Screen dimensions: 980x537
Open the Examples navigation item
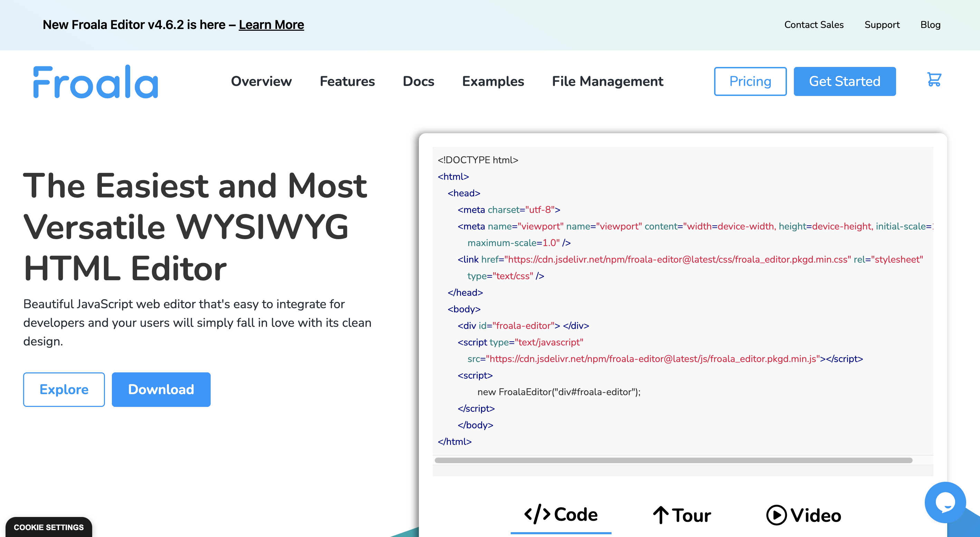493,81
